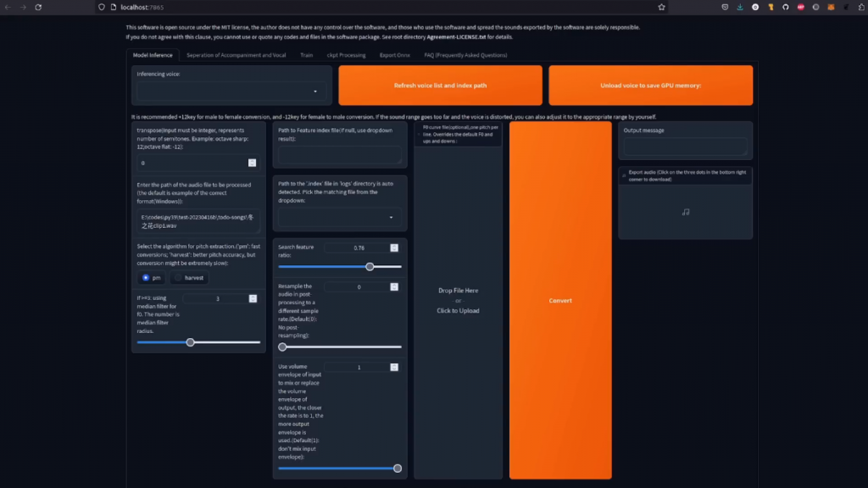
Task: Click the yellow key extension icon
Action: [x=771, y=7]
